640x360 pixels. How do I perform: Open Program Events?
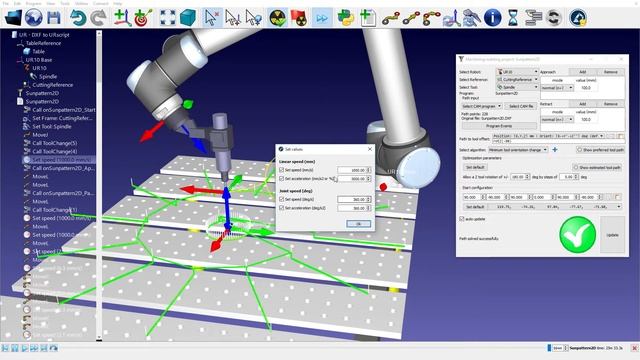pos(499,126)
